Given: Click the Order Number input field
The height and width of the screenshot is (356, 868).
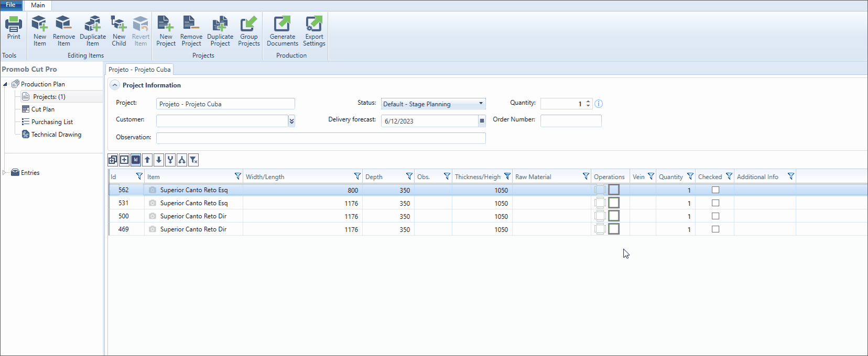Looking at the screenshot, I should [571, 121].
